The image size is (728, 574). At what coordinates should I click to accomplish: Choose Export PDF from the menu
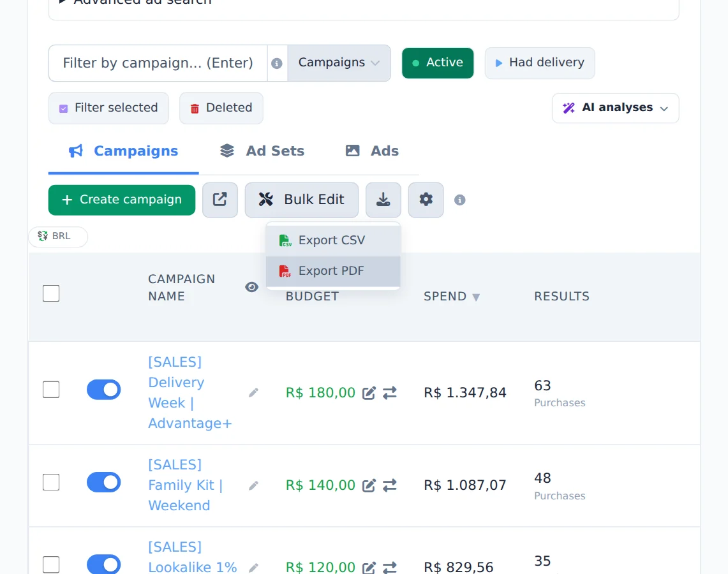pos(333,271)
